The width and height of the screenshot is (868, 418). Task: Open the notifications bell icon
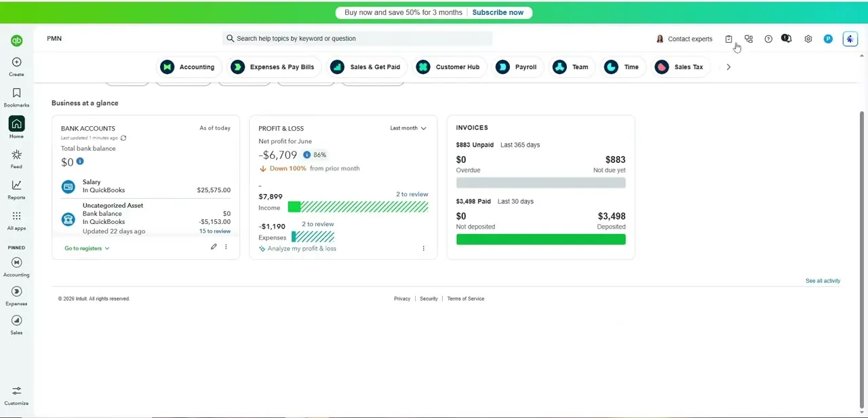click(x=787, y=39)
